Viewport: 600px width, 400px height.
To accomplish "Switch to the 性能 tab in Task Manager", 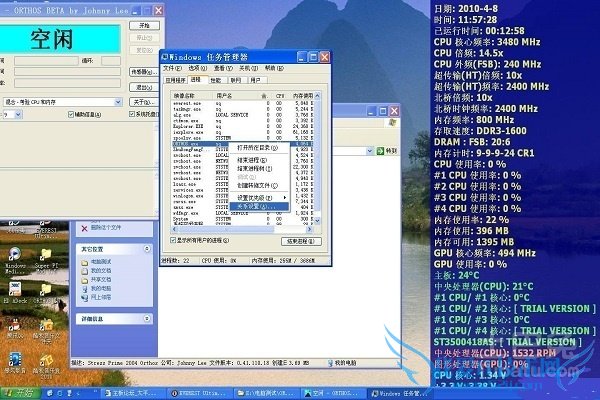I will [x=215, y=79].
